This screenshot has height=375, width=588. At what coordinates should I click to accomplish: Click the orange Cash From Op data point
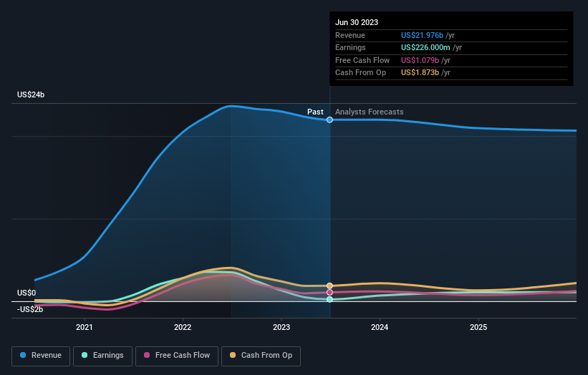(329, 286)
